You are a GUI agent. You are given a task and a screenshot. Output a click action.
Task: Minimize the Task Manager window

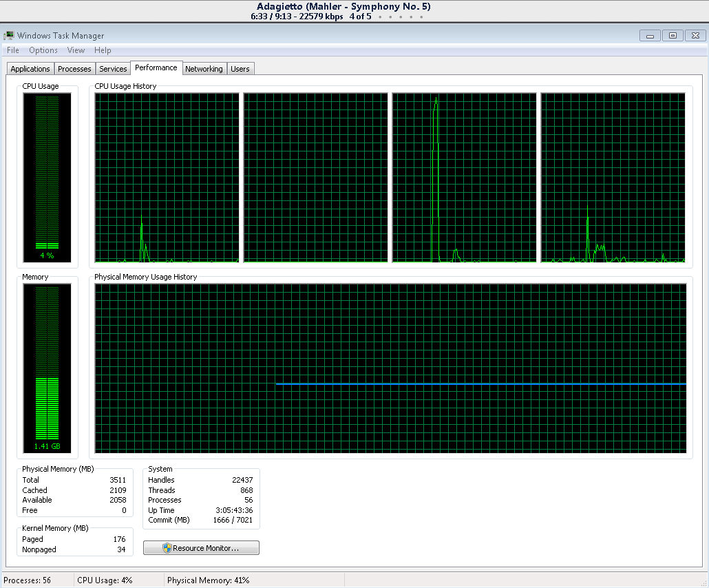[650, 36]
